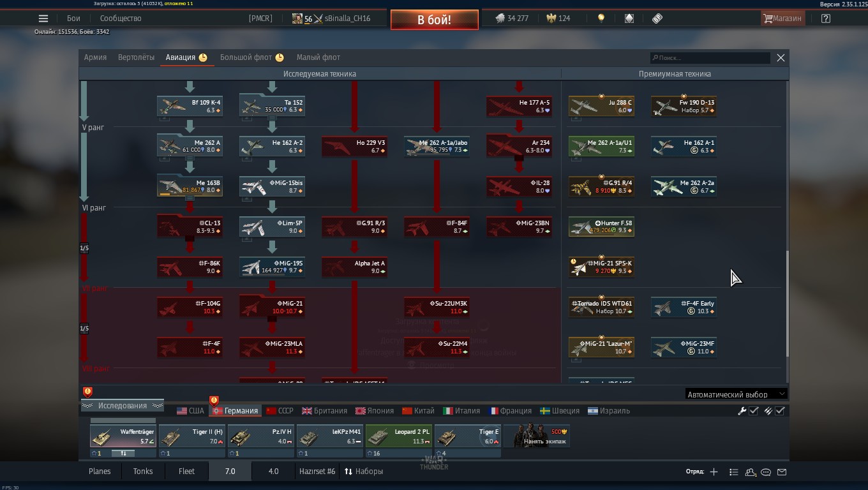Switch to the Hazırset #6 preset
This screenshot has width=868, height=490.
click(x=317, y=471)
